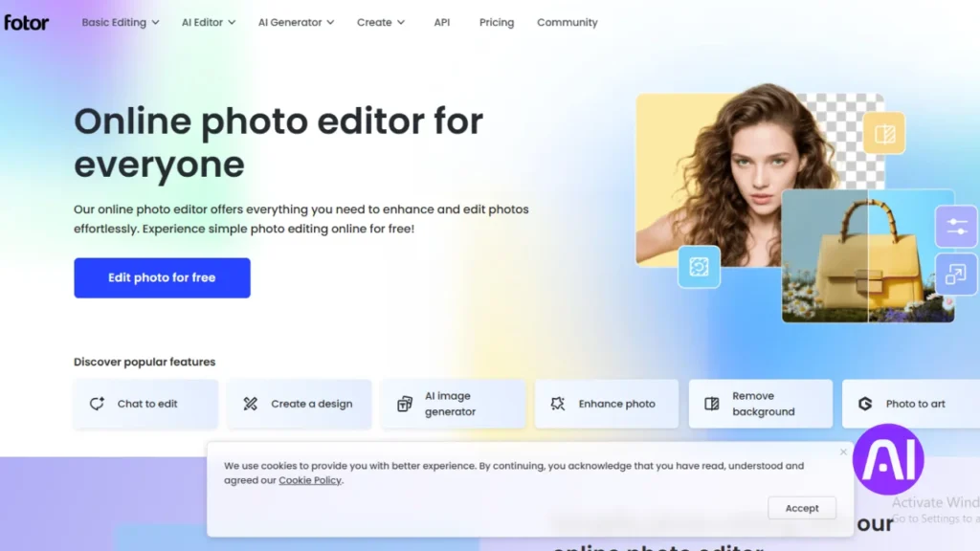Click the Edit photo for free button
This screenshot has width=980, height=551.
161,277
